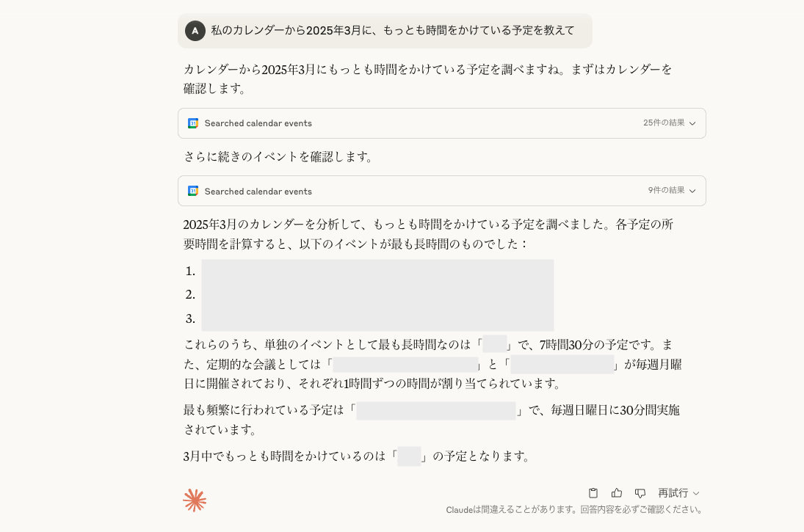Click the calendar icon beside the 25件 search
The height and width of the screenshot is (532, 804).
[193, 123]
